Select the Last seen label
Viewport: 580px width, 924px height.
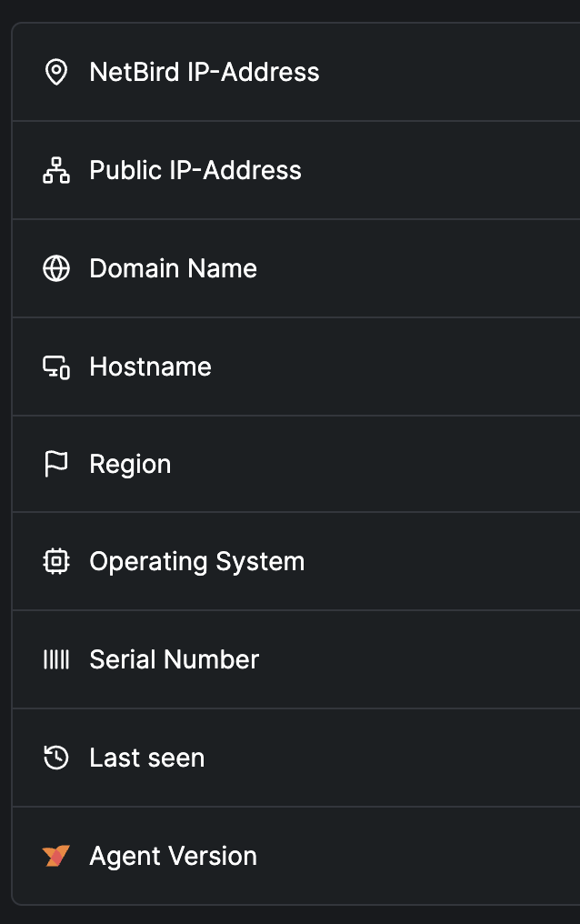[147, 758]
